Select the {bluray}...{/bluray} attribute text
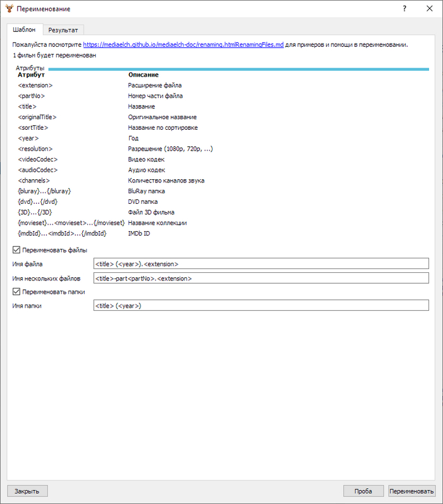 pyautogui.click(x=44, y=191)
